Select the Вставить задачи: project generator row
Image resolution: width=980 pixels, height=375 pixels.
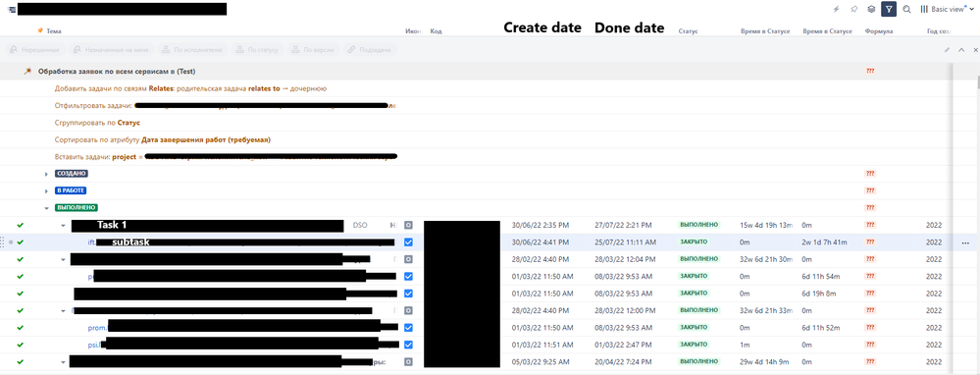(x=226, y=157)
